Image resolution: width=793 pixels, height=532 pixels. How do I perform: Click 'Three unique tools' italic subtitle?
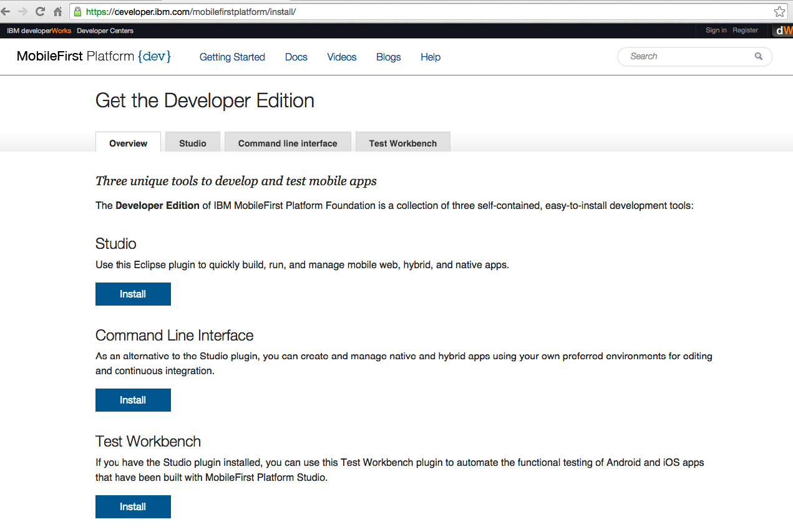[236, 181]
